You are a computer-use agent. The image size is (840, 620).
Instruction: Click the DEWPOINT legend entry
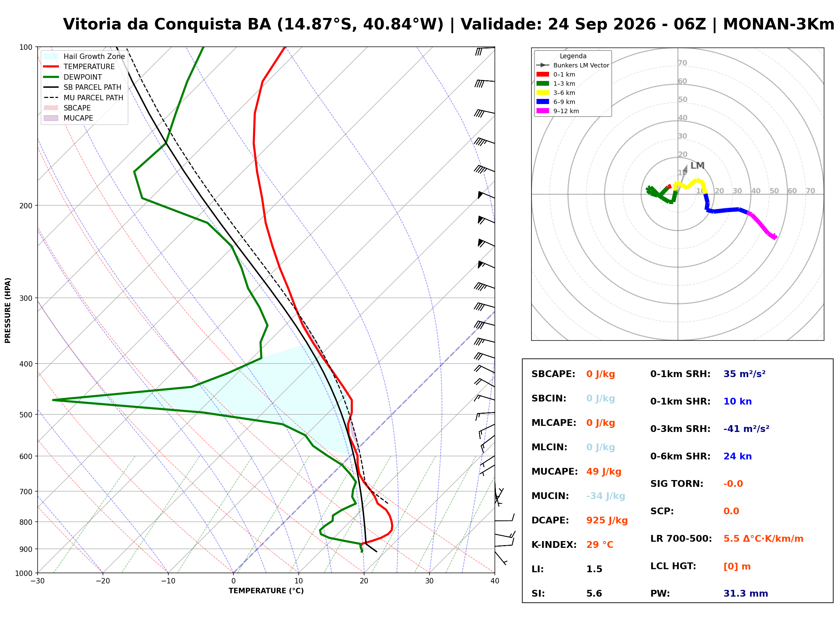point(73,77)
